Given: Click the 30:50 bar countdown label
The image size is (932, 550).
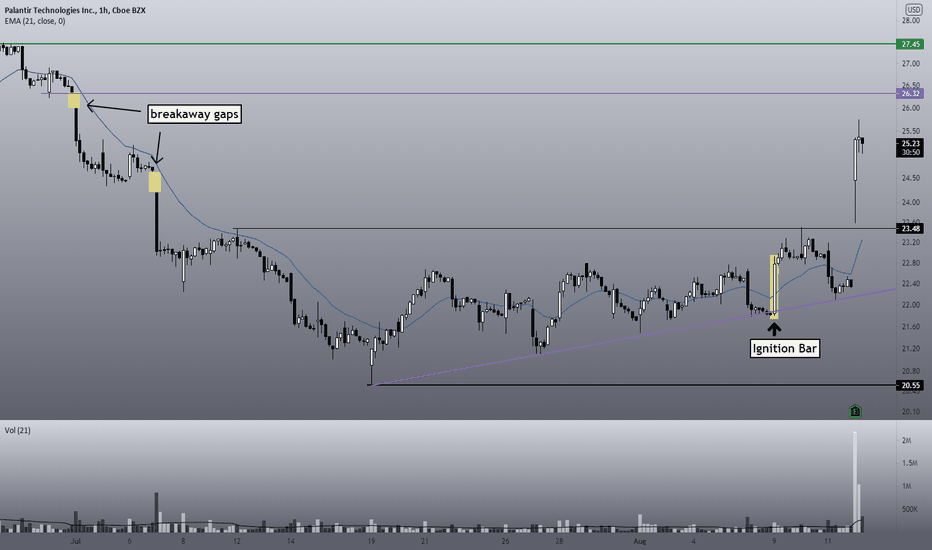Looking at the screenshot, I should (909, 152).
